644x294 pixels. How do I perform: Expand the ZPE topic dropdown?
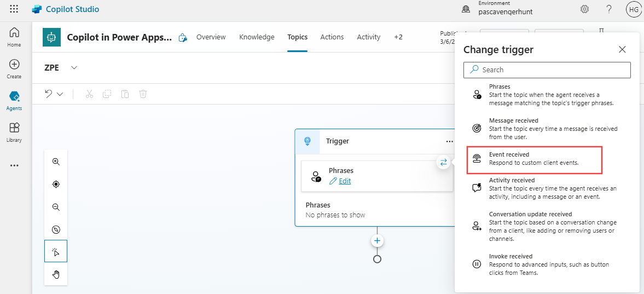point(74,68)
